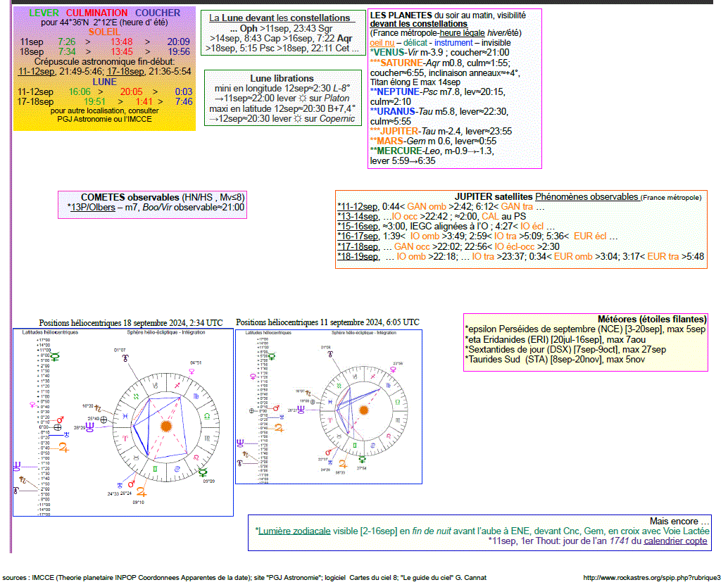Screen dimensions: 728x587
Task: Select the 7:46 moonset time
Action: click(184, 101)
